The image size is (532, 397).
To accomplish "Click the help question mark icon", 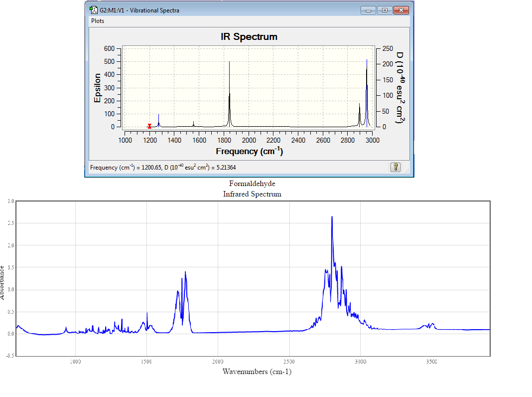I will (396, 167).
